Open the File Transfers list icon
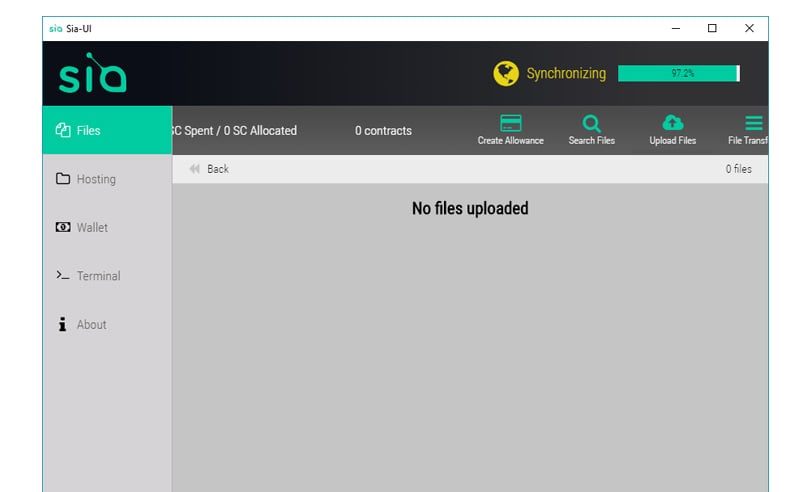 coord(753,123)
